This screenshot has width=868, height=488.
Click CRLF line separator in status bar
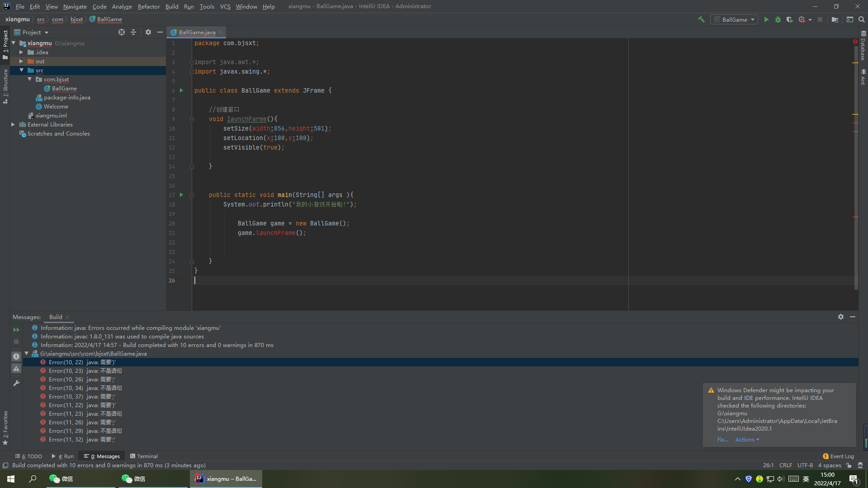tap(785, 465)
